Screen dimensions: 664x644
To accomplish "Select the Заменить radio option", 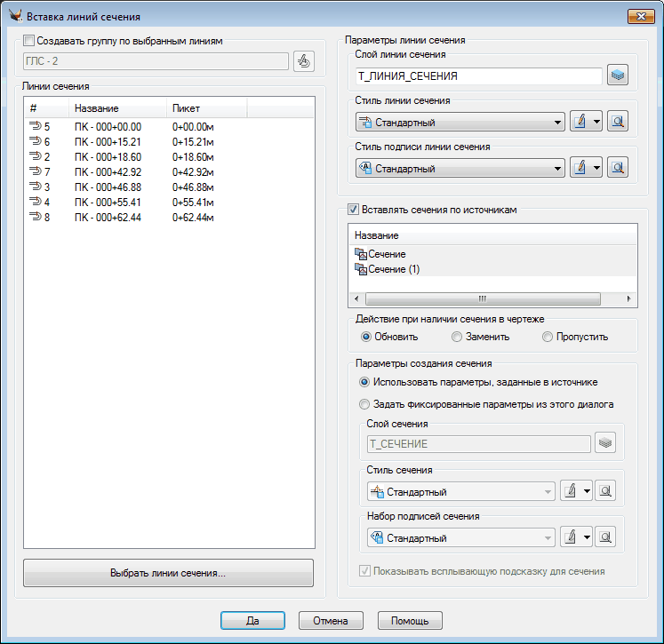I will tap(457, 337).
